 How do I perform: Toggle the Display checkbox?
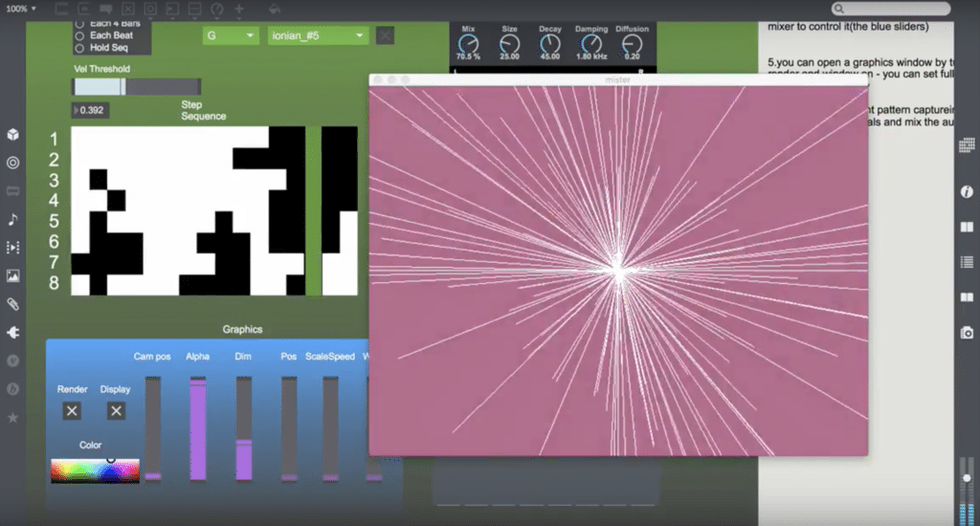[x=116, y=411]
